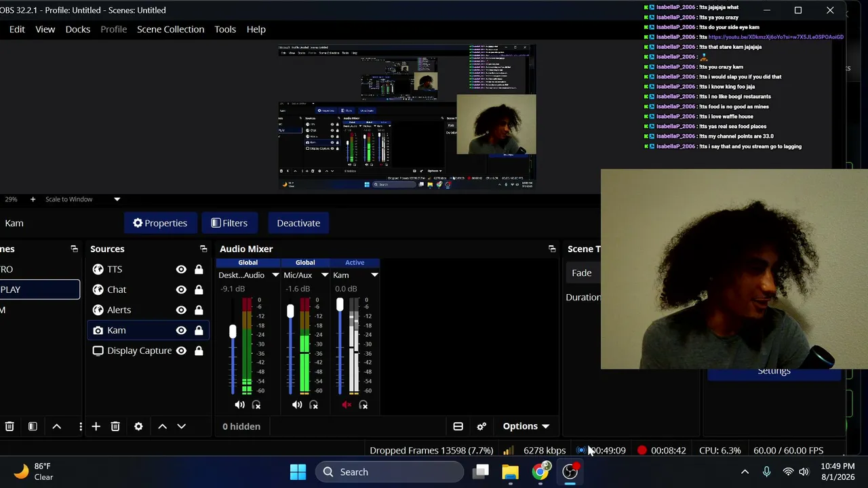Open Task View on the taskbar
Image resolution: width=868 pixels, height=488 pixels.
coord(481,472)
